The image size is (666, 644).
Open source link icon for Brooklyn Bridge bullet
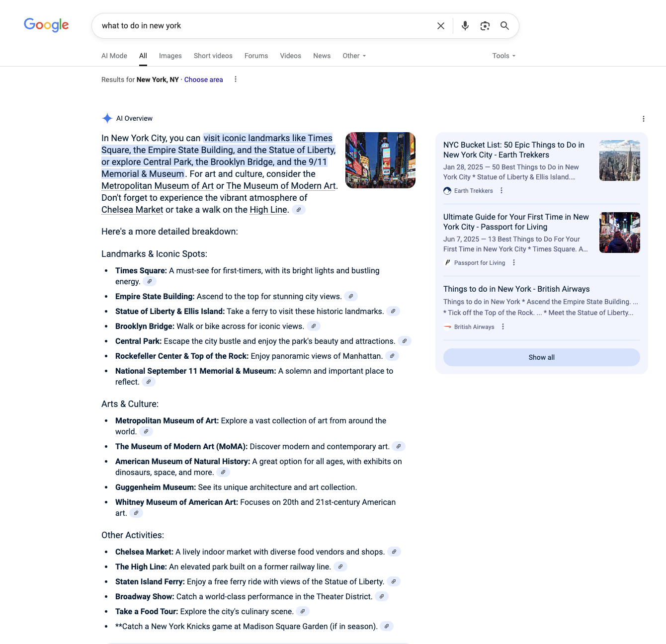click(314, 326)
